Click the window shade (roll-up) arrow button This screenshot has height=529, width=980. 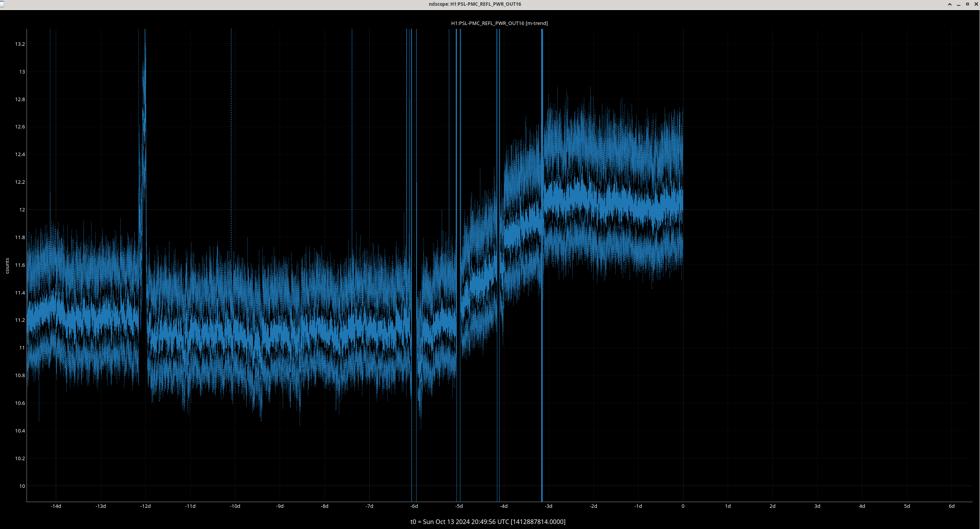click(x=950, y=4)
